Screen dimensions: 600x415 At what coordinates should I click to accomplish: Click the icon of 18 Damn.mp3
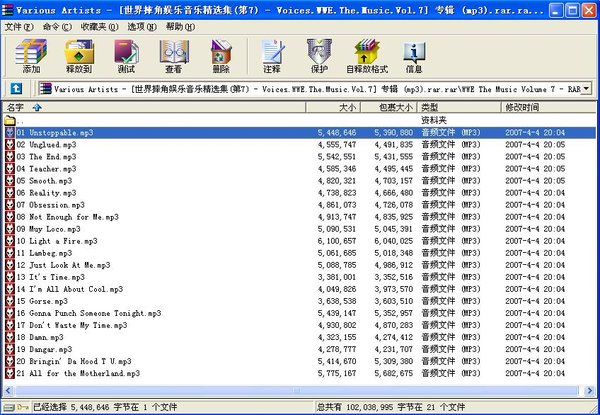pyautogui.click(x=10, y=337)
